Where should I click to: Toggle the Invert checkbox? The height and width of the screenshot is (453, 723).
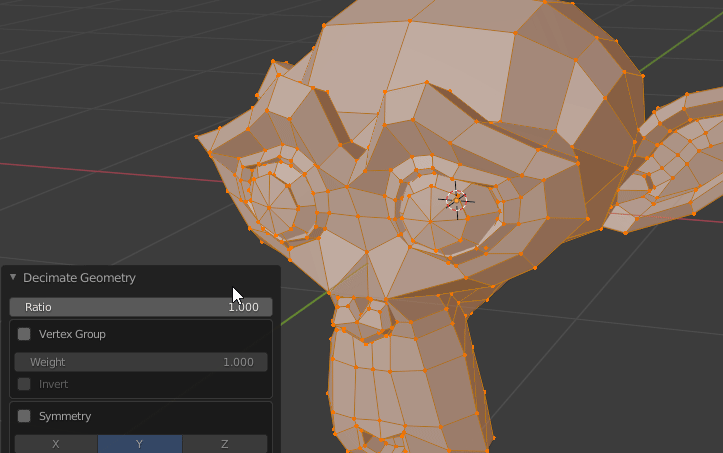(x=24, y=384)
